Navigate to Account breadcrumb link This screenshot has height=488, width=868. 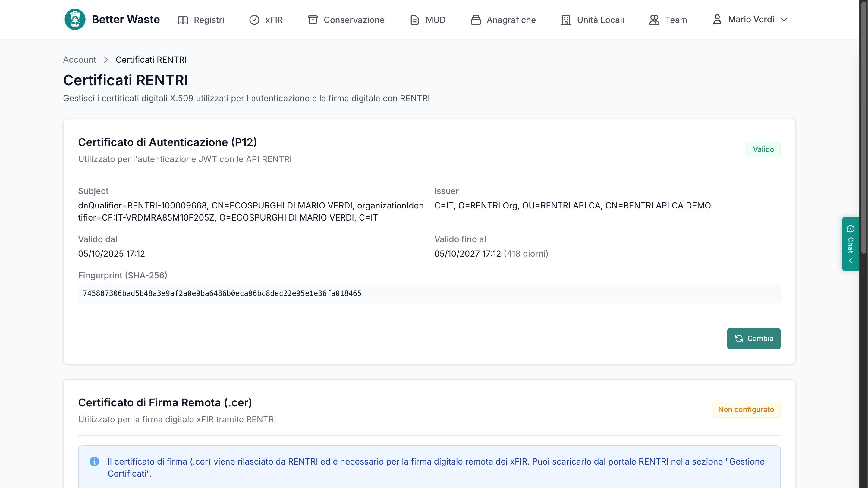pyautogui.click(x=80, y=60)
